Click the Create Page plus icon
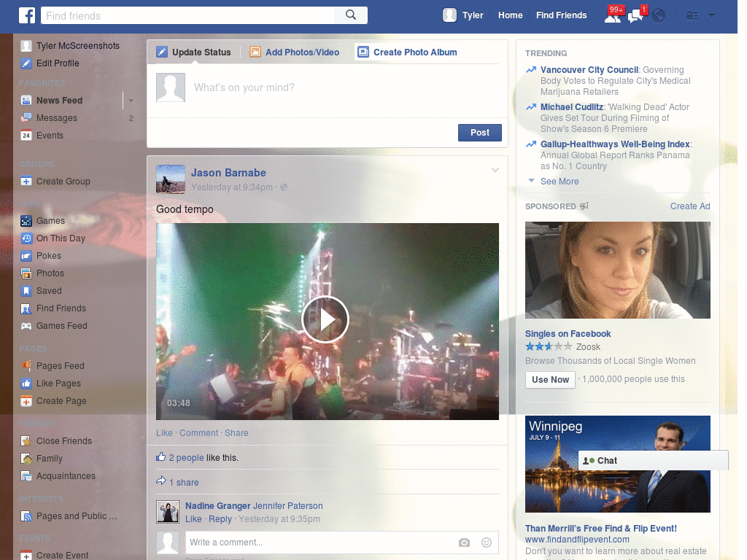The height and width of the screenshot is (560, 747). [26, 401]
